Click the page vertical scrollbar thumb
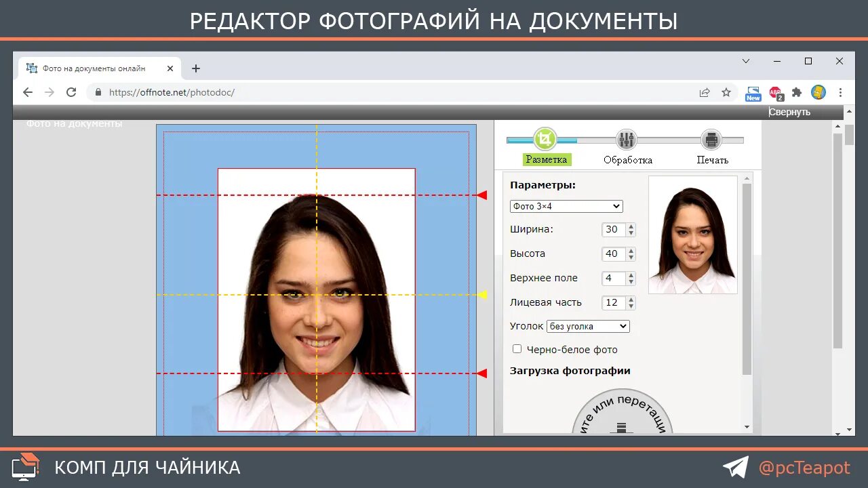 click(x=850, y=135)
